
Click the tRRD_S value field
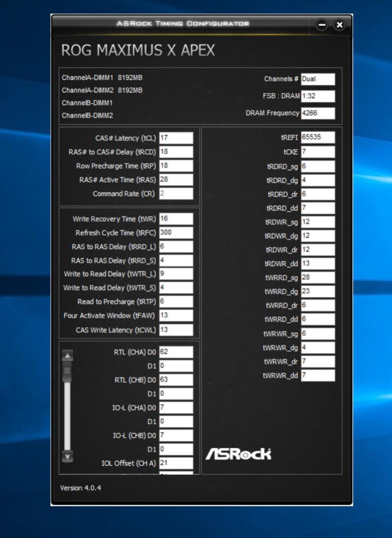point(176,260)
